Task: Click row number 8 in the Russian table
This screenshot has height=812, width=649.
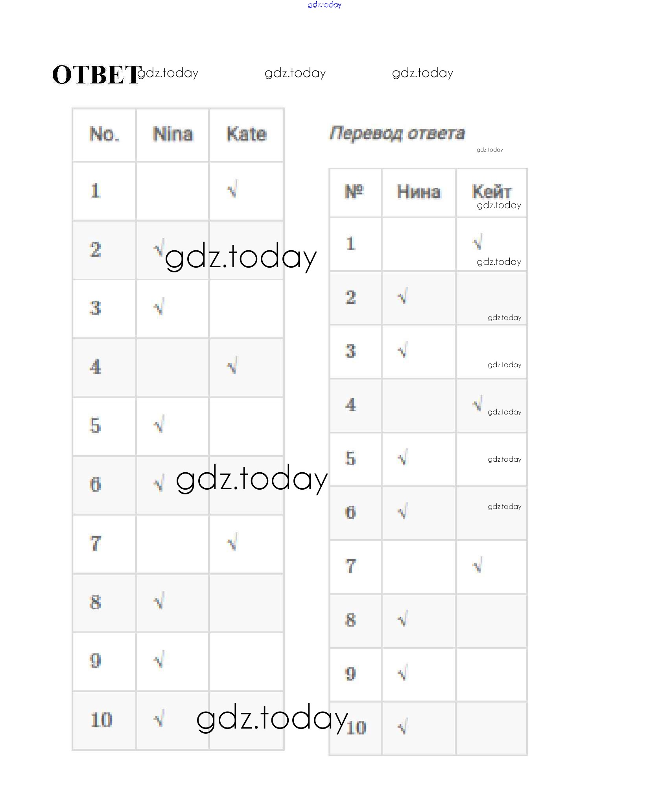Action: click(351, 620)
